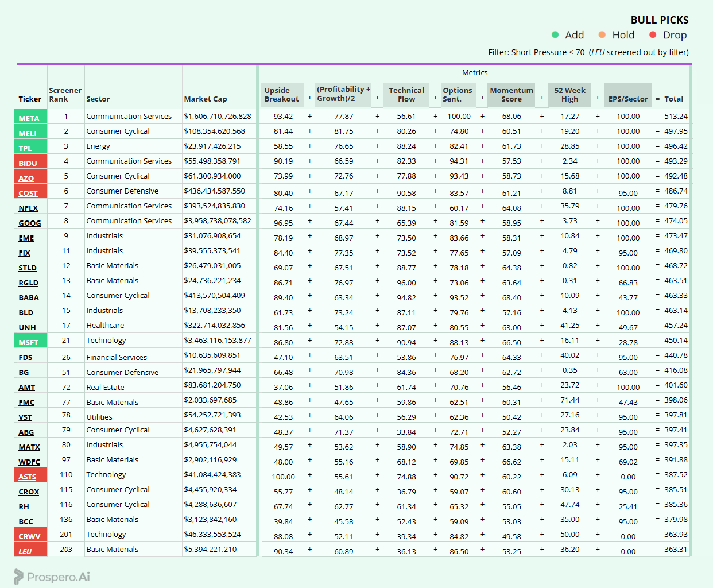Open the FMC ticker link
This screenshot has width=713, height=588.
click(x=26, y=402)
